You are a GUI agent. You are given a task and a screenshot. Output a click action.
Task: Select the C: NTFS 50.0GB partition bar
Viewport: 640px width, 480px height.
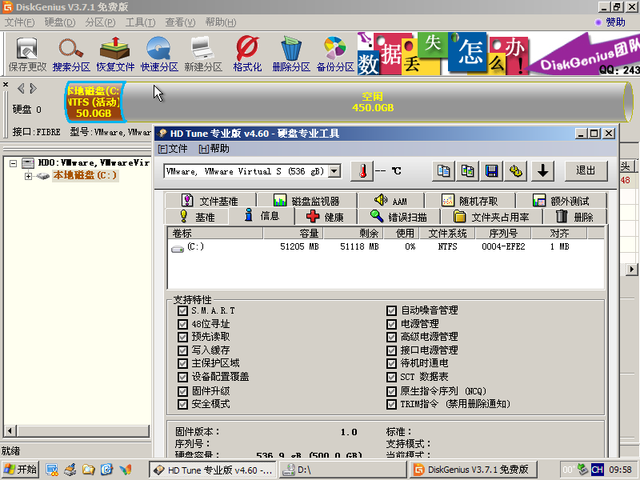pyautogui.click(x=95, y=102)
